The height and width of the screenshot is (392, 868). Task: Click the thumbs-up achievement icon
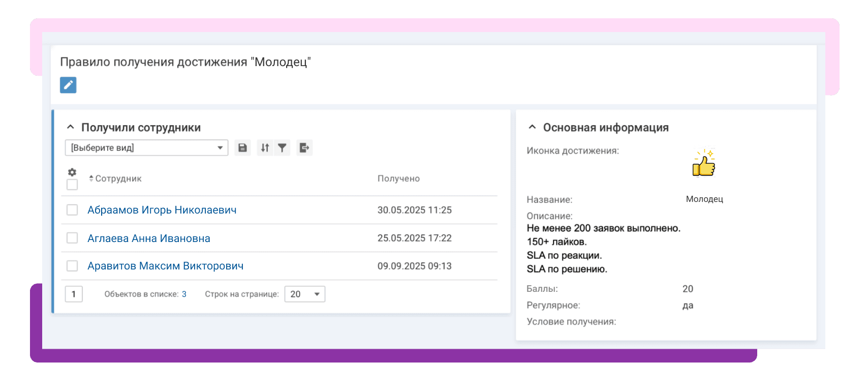click(704, 163)
